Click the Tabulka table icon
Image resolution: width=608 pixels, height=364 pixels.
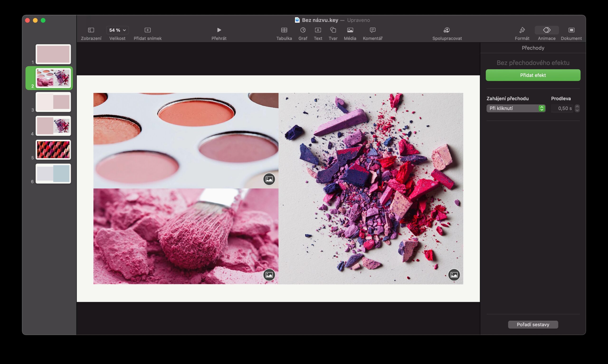[284, 30]
